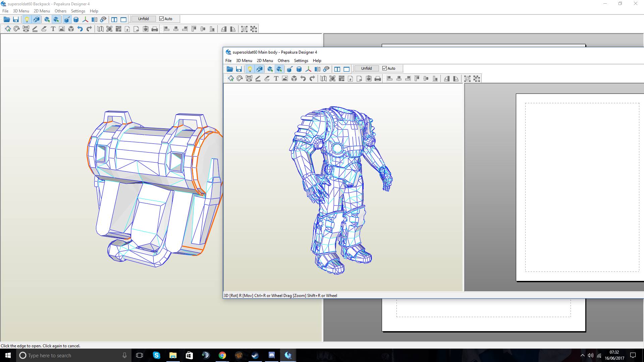Open Skype from the taskbar
The width and height of the screenshot is (644, 362).
(x=156, y=355)
